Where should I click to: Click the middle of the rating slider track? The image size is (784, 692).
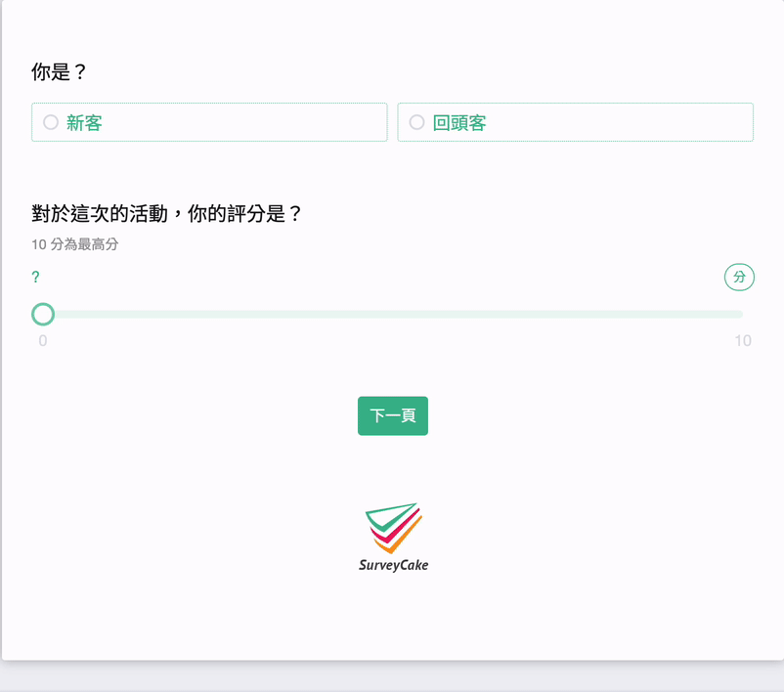(393, 314)
